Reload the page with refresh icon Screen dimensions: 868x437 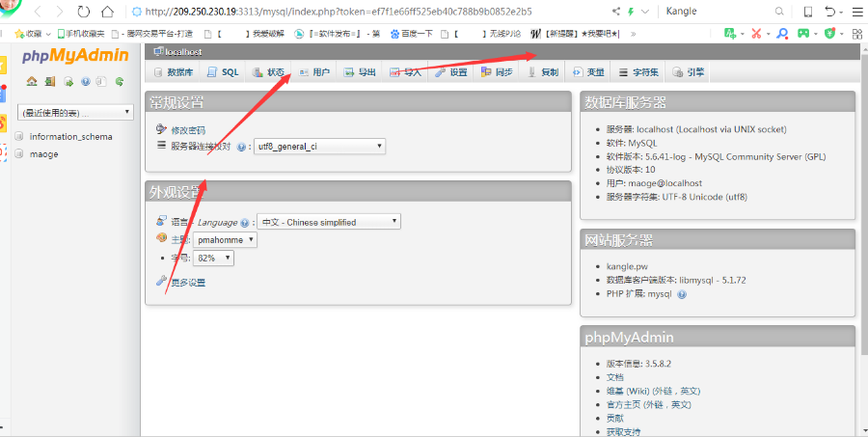(83, 11)
